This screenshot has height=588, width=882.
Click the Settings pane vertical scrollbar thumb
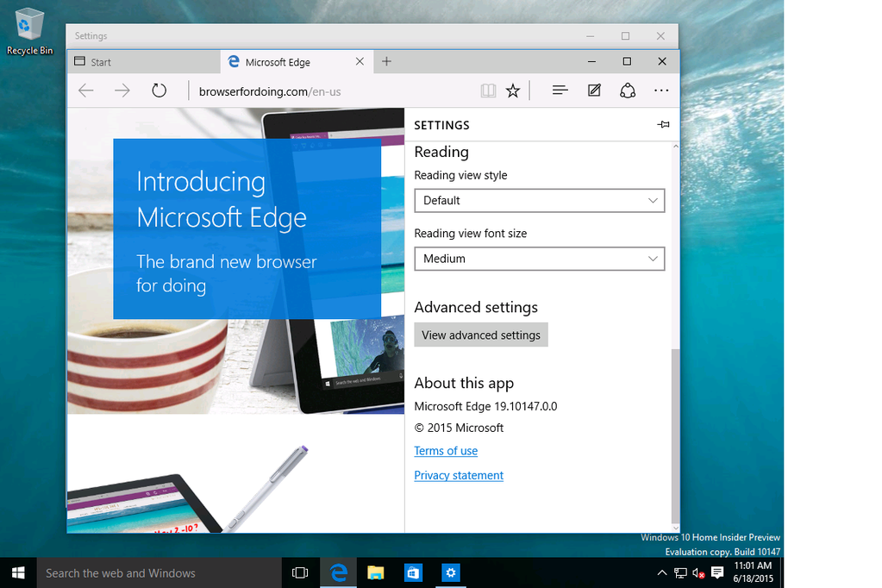675,436
